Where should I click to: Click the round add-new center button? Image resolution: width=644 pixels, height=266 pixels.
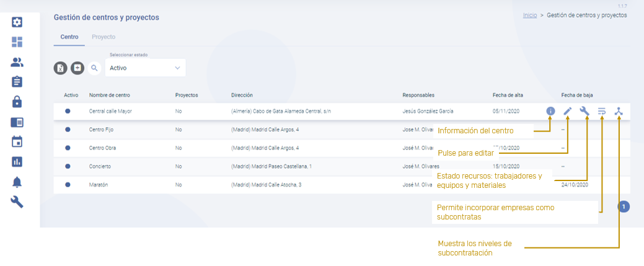[x=77, y=68]
